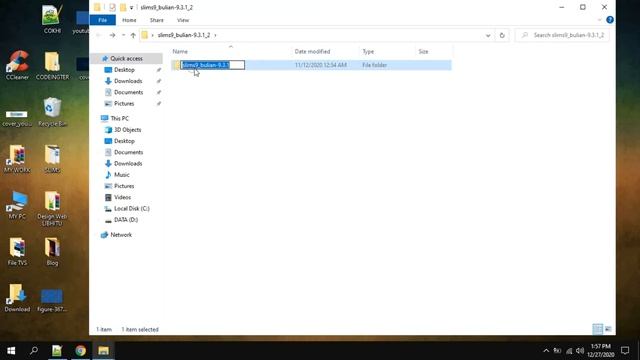Open Local Disk (C:)
This screenshot has width=640, height=360.
[131, 209]
